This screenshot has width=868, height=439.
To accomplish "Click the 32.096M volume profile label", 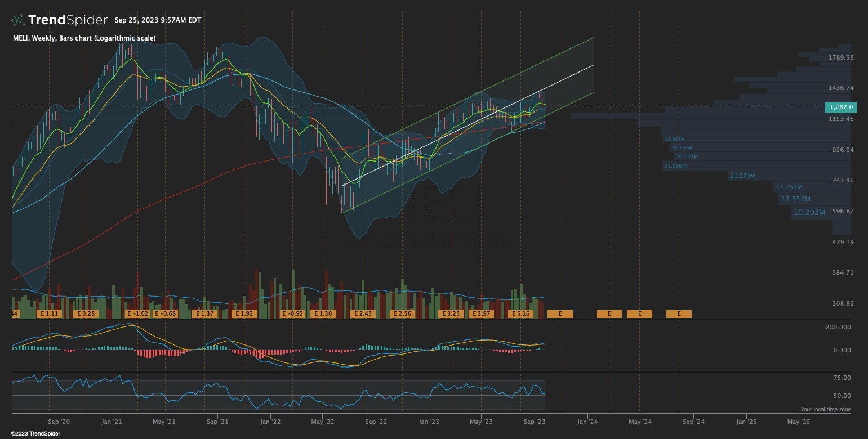I will (x=676, y=166).
